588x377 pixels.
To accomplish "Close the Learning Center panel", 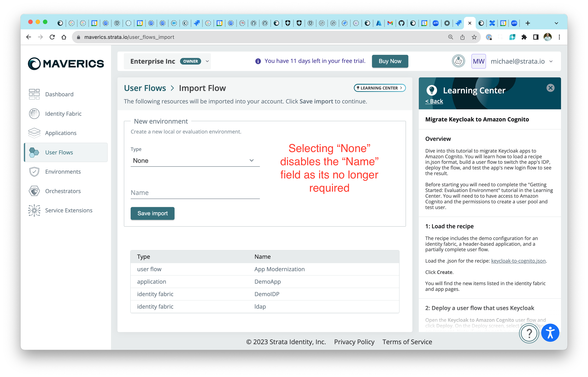I will point(550,88).
